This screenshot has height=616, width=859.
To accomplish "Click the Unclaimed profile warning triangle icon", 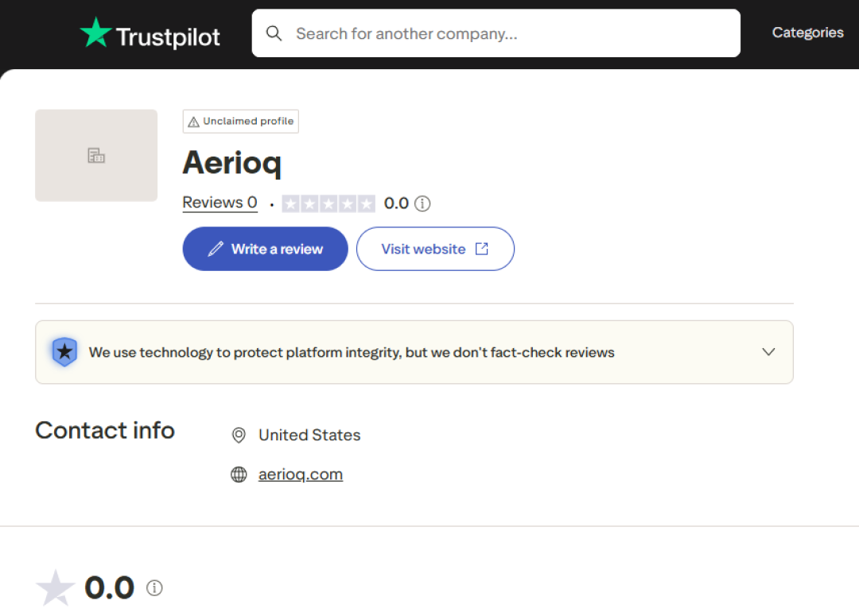I will (x=193, y=122).
